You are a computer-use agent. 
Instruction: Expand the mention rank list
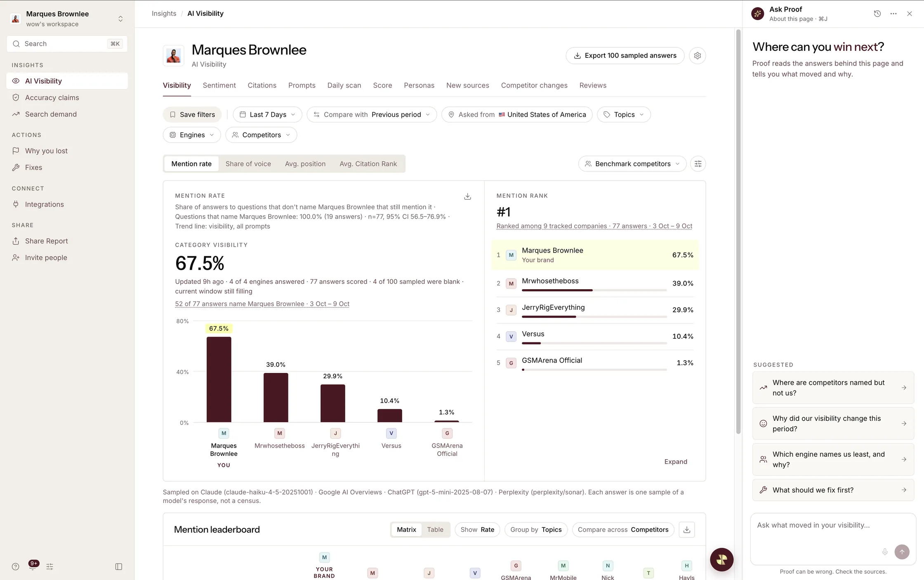click(x=676, y=462)
